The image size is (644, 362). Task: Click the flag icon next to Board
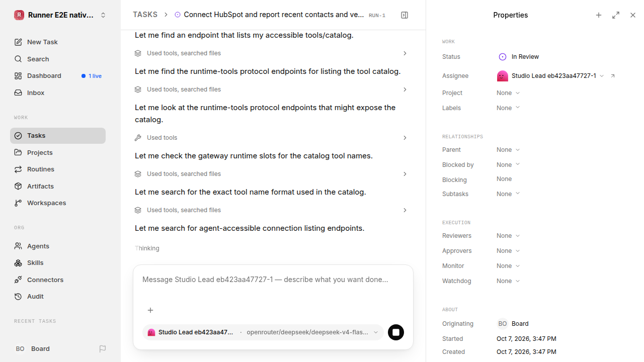point(103,349)
